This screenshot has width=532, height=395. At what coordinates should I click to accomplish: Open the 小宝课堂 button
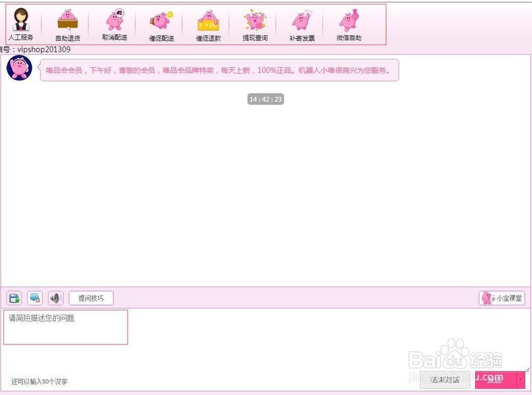[x=502, y=298]
